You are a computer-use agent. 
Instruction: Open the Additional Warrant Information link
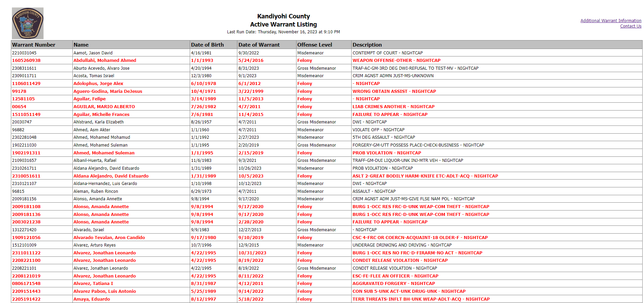(x=611, y=21)
